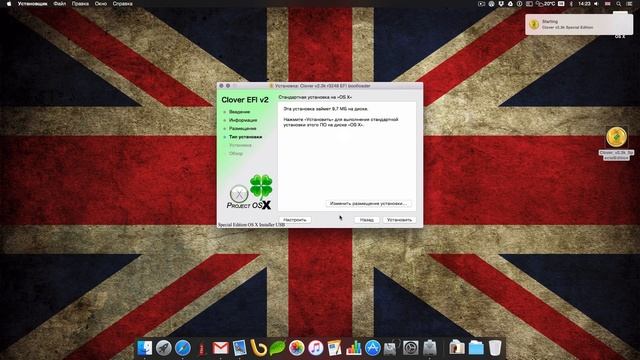Open Notification Center in menu bar
The image size is (640, 360).
tap(630, 4)
